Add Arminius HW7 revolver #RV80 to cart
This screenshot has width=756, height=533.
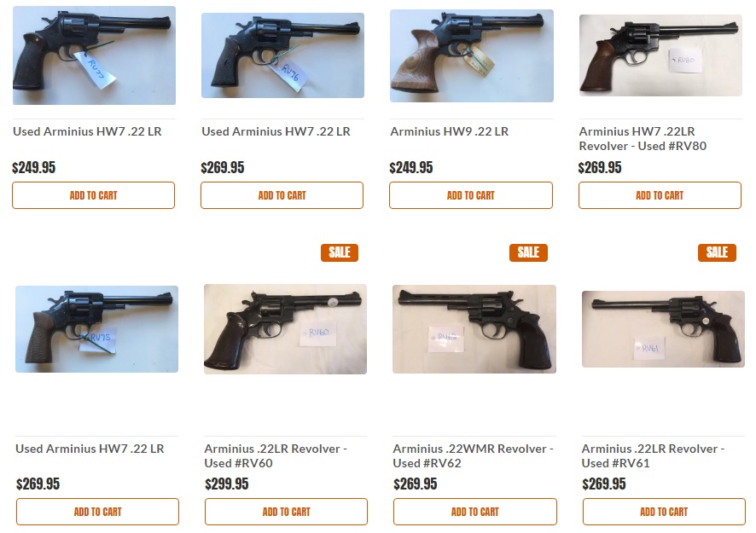click(660, 195)
